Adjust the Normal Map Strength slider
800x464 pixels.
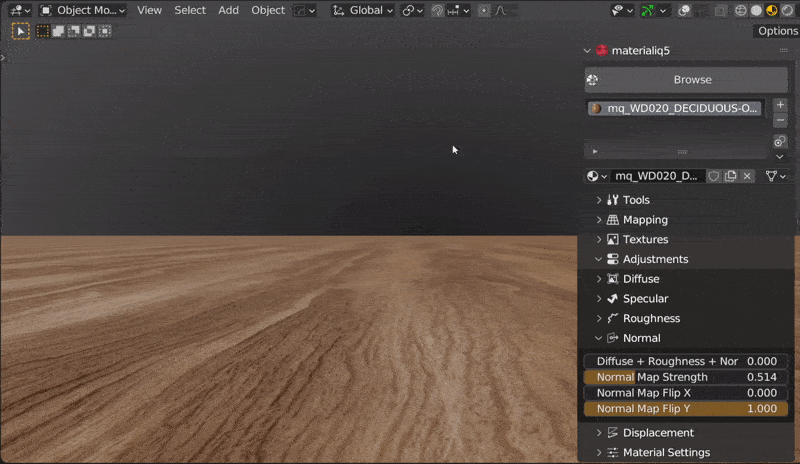(686, 377)
